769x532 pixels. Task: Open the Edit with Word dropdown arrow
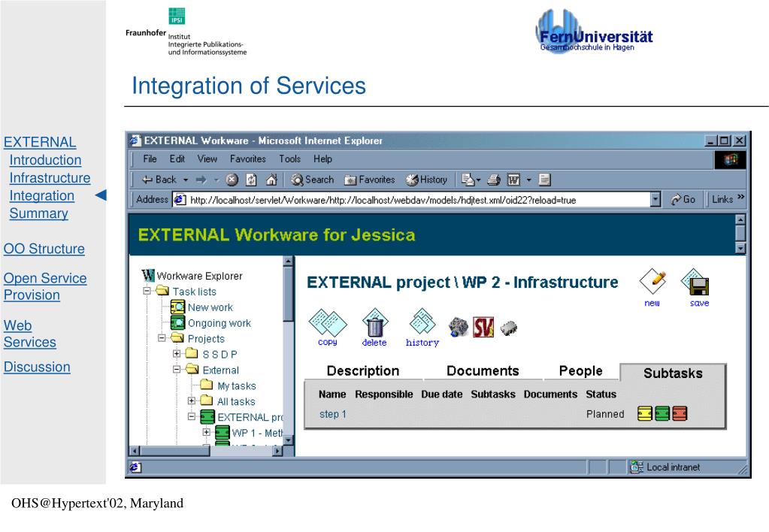coord(528,180)
